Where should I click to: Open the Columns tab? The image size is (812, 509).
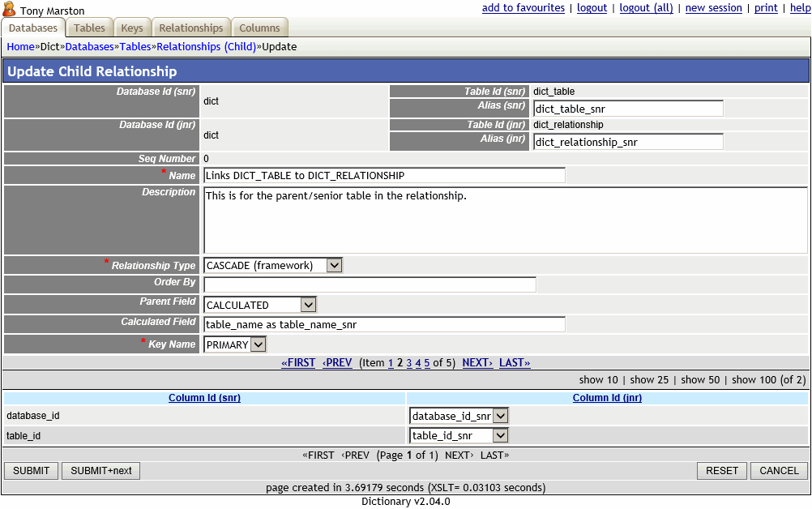pos(259,27)
